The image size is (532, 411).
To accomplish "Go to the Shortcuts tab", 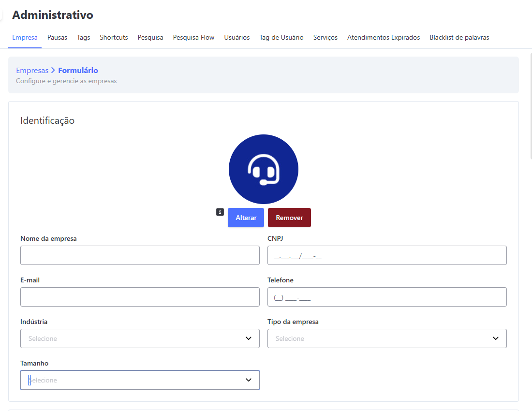I will (x=114, y=37).
